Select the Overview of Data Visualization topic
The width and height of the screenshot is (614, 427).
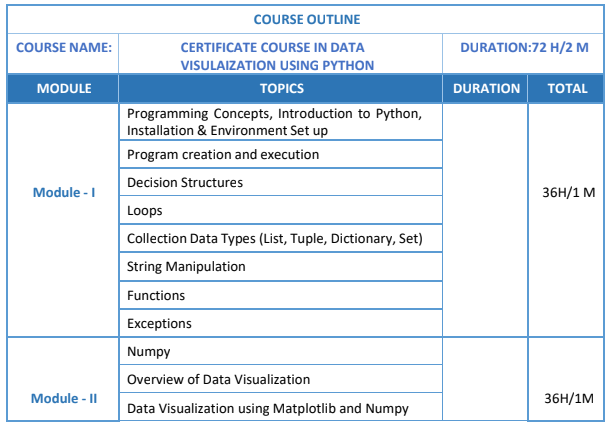pos(218,380)
